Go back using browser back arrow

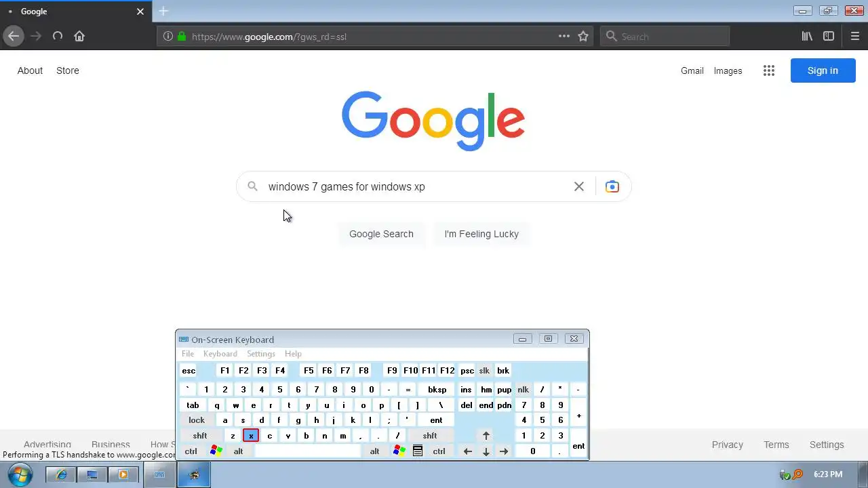click(14, 36)
